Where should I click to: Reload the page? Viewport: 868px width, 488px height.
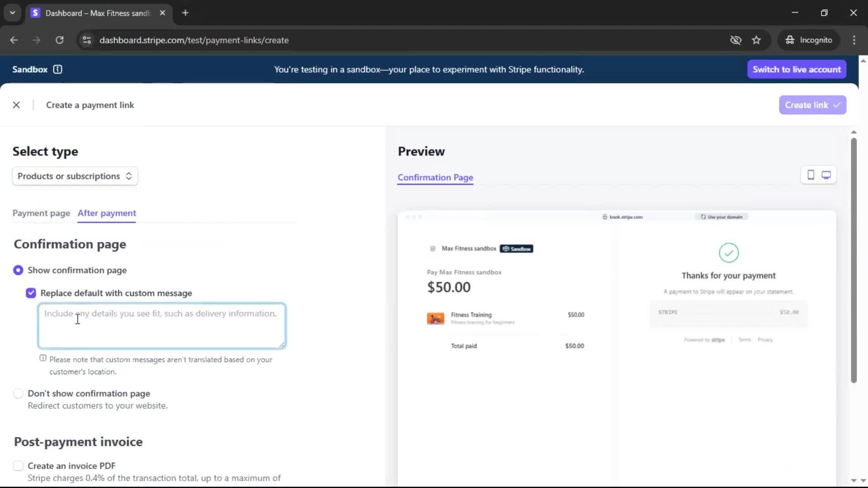tap(59, 40)
